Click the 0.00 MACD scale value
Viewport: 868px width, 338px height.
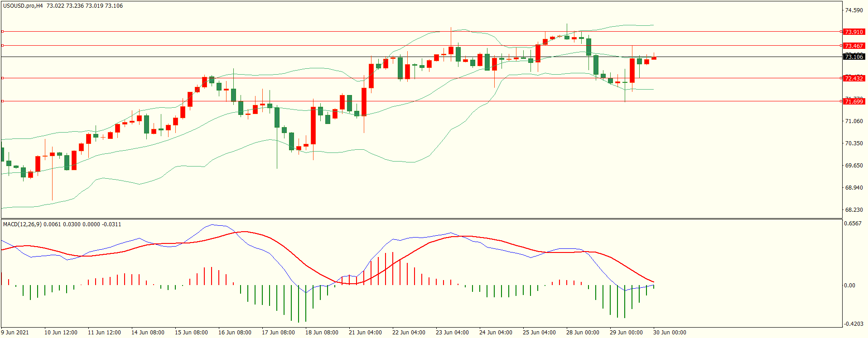coord(849,286)
